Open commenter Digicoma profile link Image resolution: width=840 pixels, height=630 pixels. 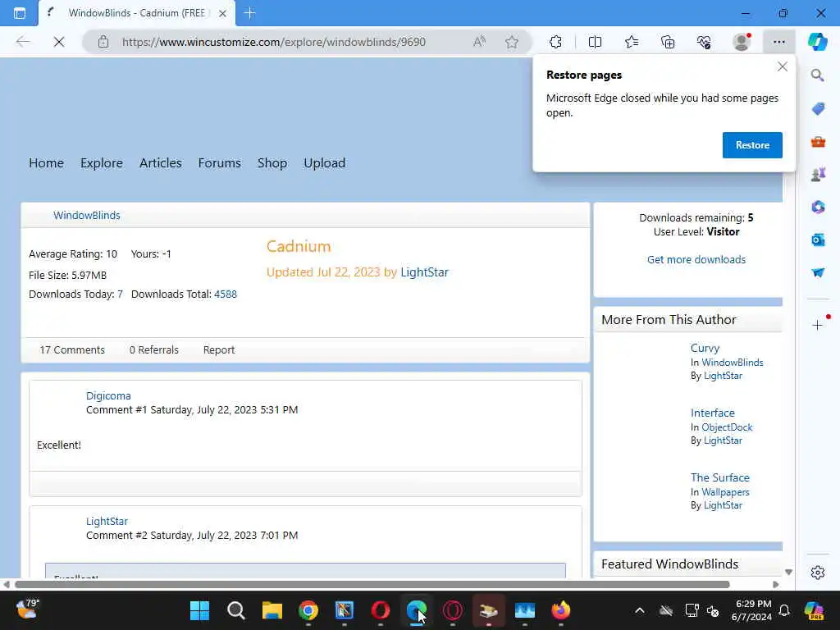click(108, 396)
